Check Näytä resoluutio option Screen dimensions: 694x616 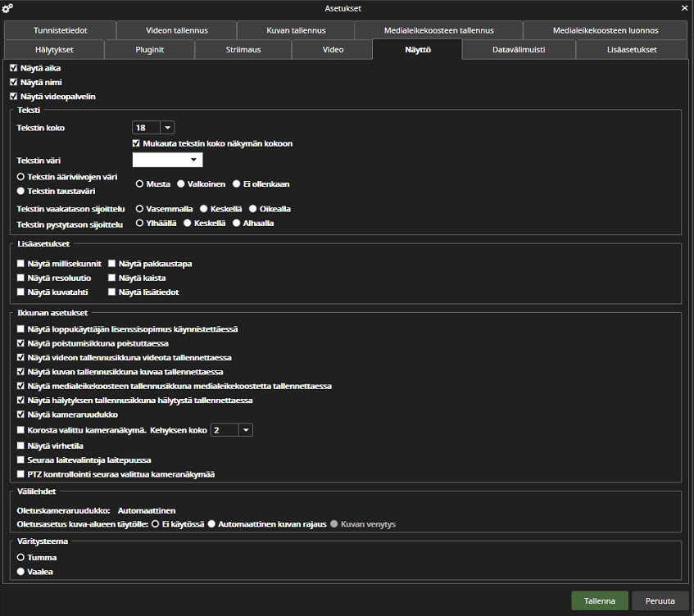coord(20,278)
